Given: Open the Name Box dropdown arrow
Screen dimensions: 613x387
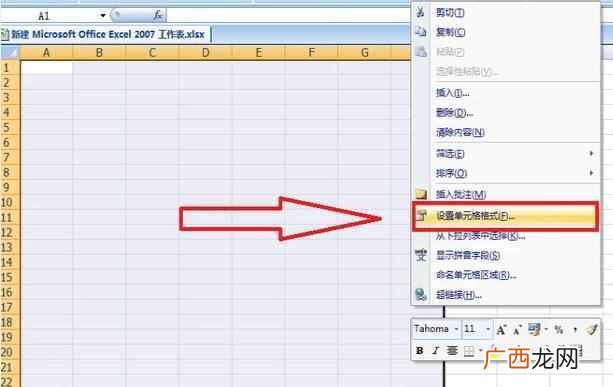Looking at the screenshot, I should [x=103, y=16].
